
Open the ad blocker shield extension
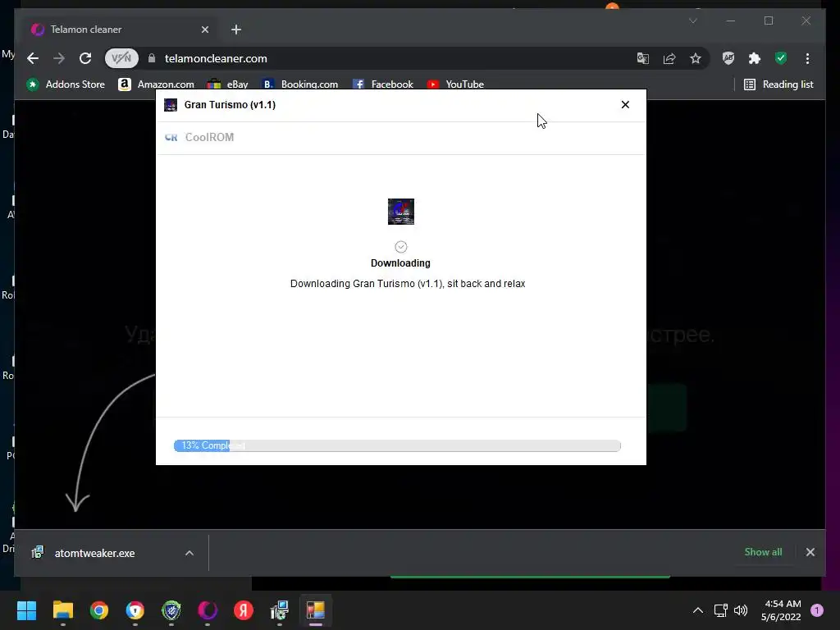(x=728, y=58)
